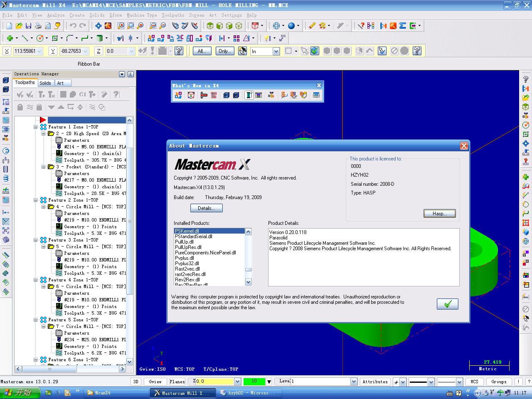This screenshot has height=399, width=532.
Task: Click the Delete entities pencil-eraser icon
Action: click(312, 26)
